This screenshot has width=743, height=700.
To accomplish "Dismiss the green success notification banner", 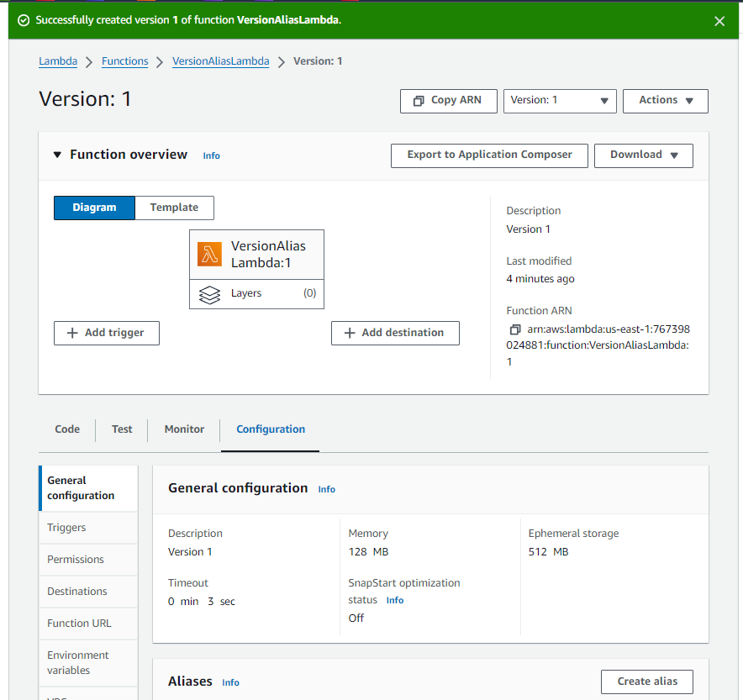I will [x=719, y=21].
